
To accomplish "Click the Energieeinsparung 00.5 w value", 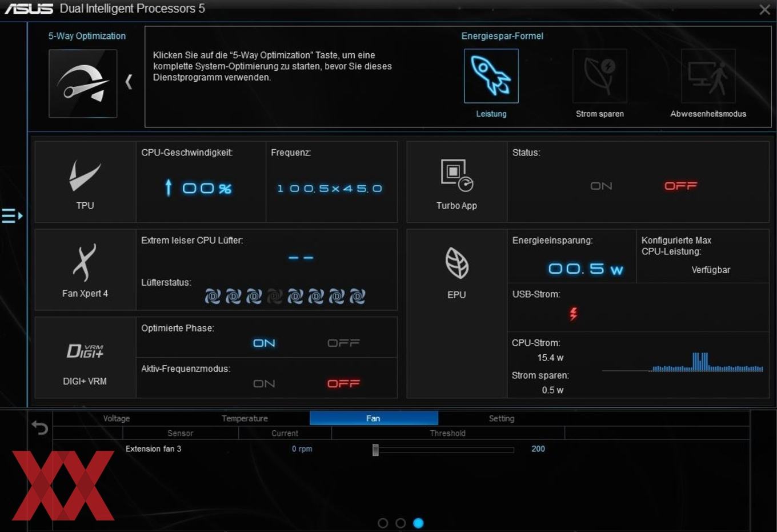I will 586,269.
